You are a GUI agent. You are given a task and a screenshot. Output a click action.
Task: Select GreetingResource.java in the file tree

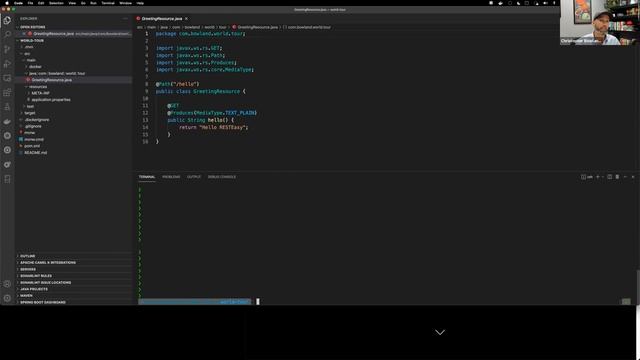51,80
